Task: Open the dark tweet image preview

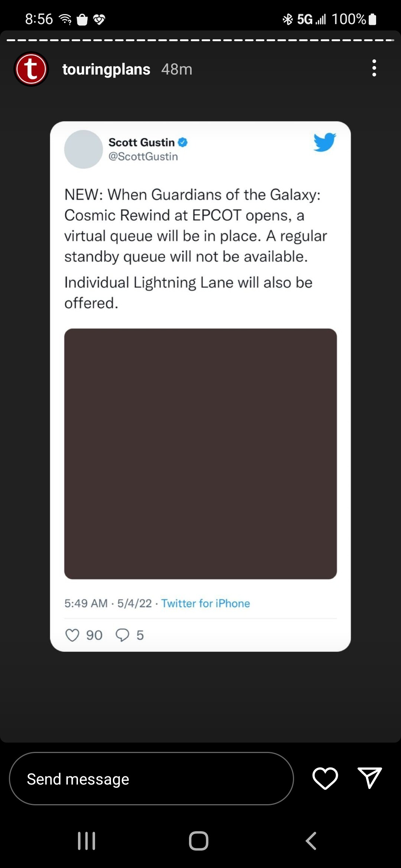Action: 200,453
